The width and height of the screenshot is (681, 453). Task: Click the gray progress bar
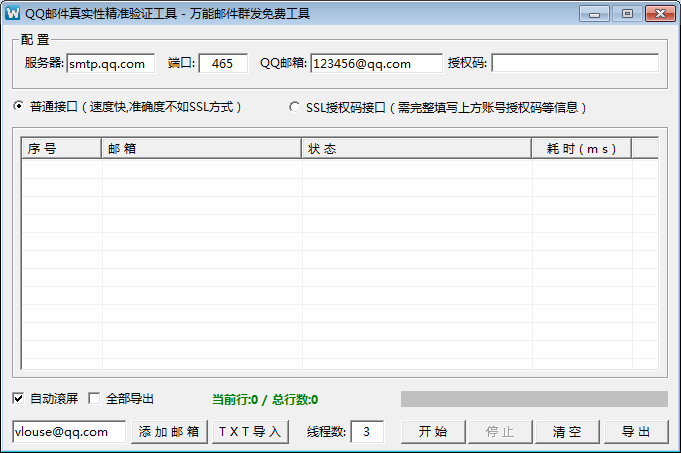(534, 399)
